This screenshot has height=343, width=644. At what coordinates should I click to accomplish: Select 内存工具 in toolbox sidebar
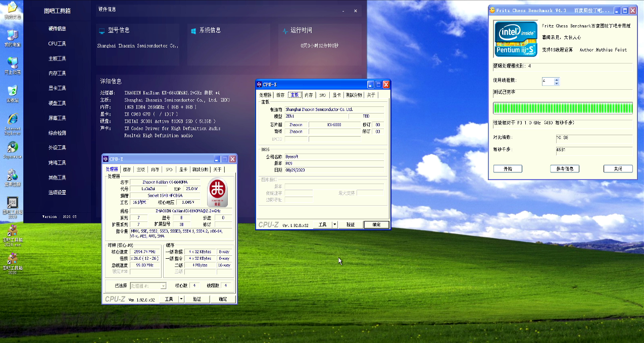click(x=57, y=74)
